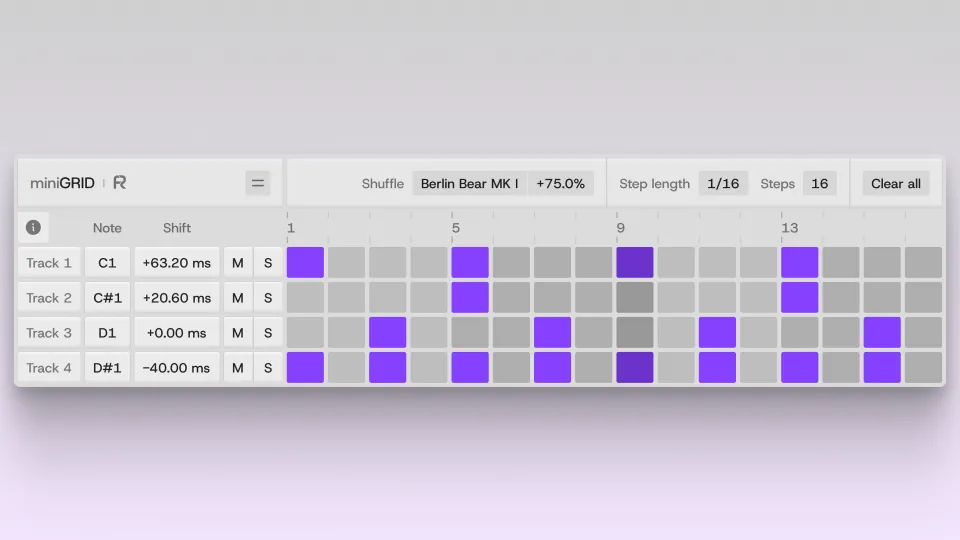960x540 pixels.
Task: Click step ruler marker 9
Action: click(x=620, y=228)
